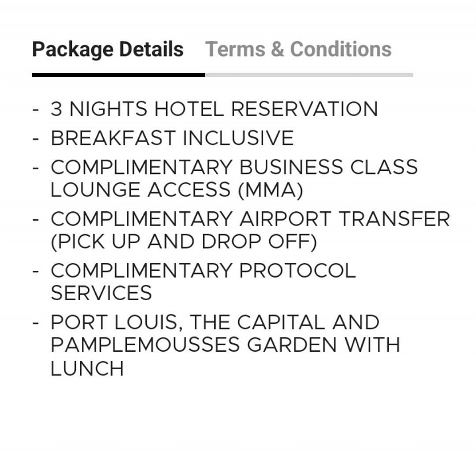Switch to the Terms & Conditions tab

(x=298, y=49)
